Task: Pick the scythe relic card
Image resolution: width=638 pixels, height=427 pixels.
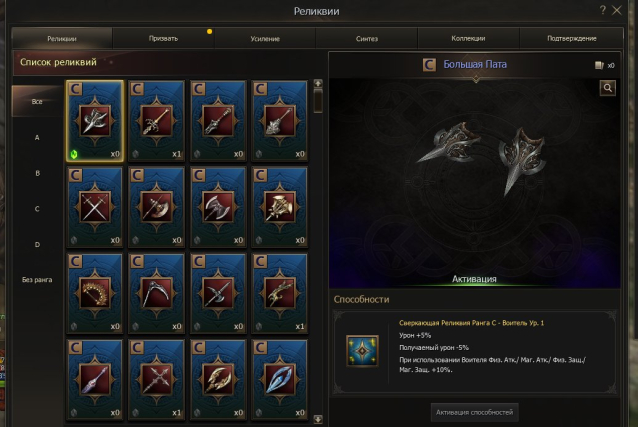Action: pos(157,293)
